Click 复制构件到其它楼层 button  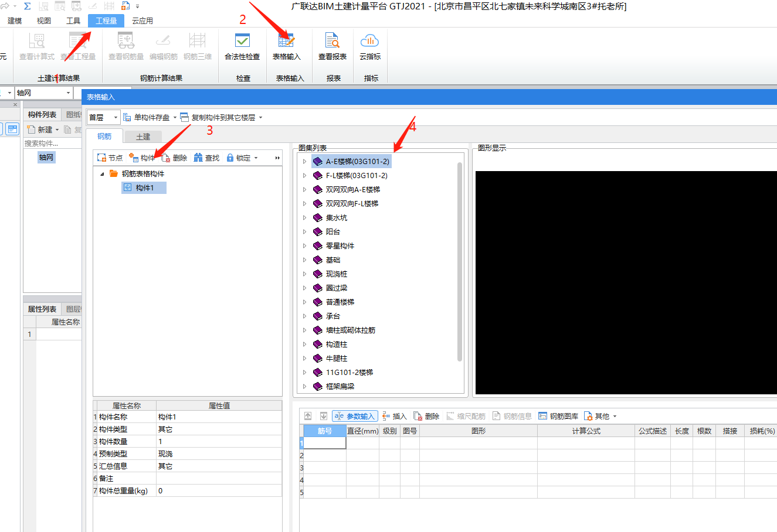(x=218, y=117)
